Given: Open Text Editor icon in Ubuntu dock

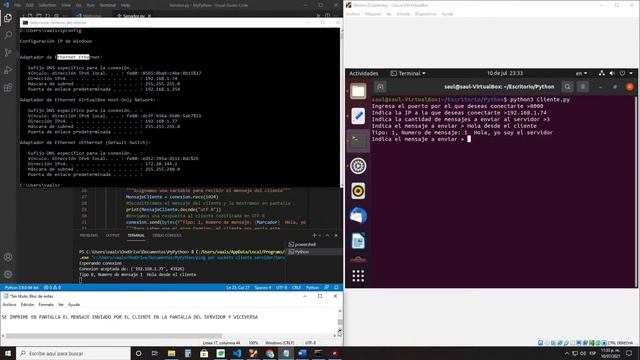Looking at the screenshot, I should [358, 116].
